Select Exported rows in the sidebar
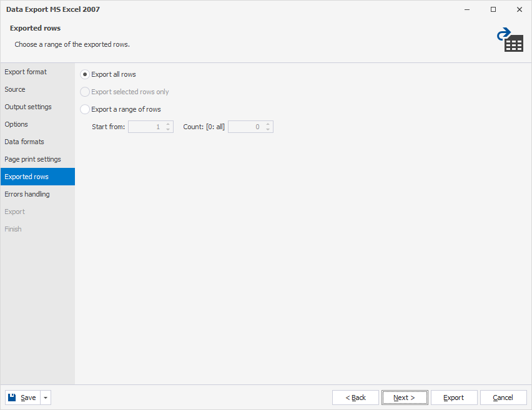The height and width of the screenshot is (410, 532). (x=37, y=177)
